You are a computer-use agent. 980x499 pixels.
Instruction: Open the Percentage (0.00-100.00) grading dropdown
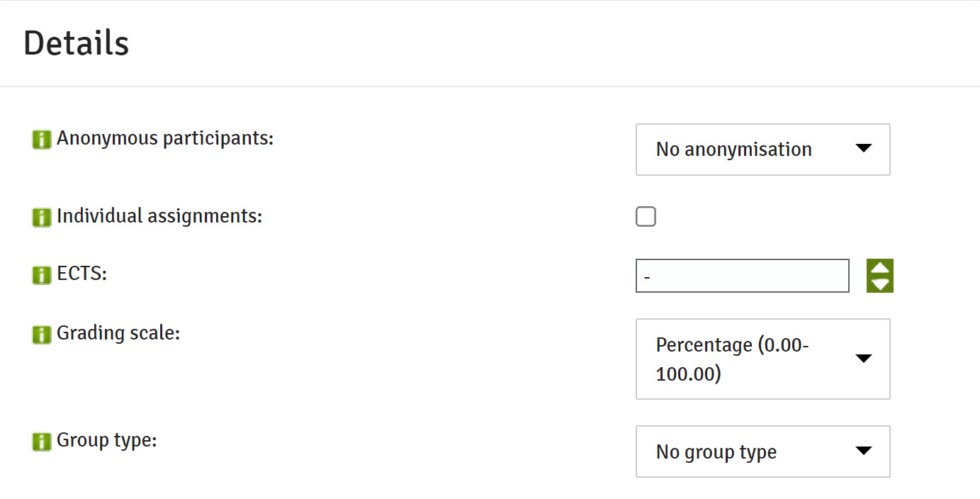pos(763,359)
